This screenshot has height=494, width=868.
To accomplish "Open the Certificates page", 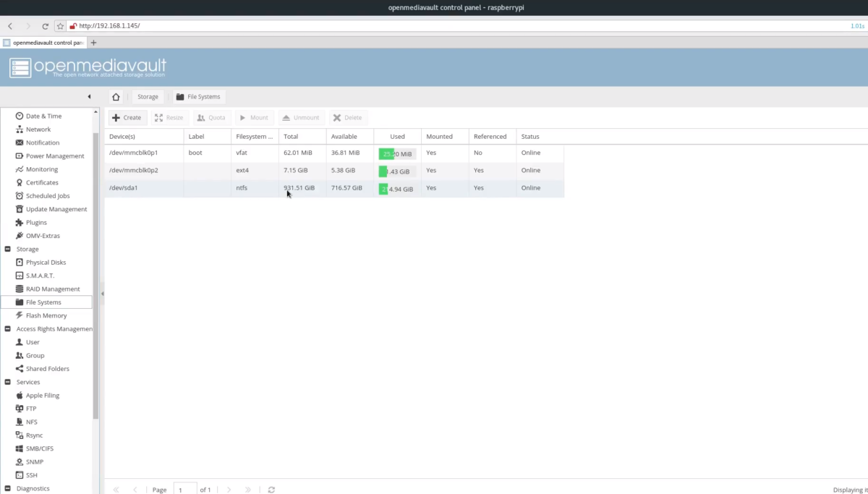I will point(42,182).
